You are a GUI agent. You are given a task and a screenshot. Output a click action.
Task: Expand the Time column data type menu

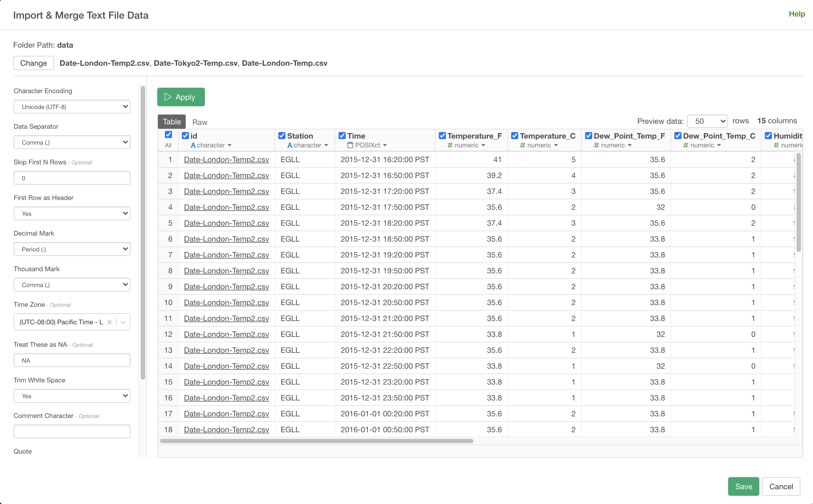click(x=385, y=145)
